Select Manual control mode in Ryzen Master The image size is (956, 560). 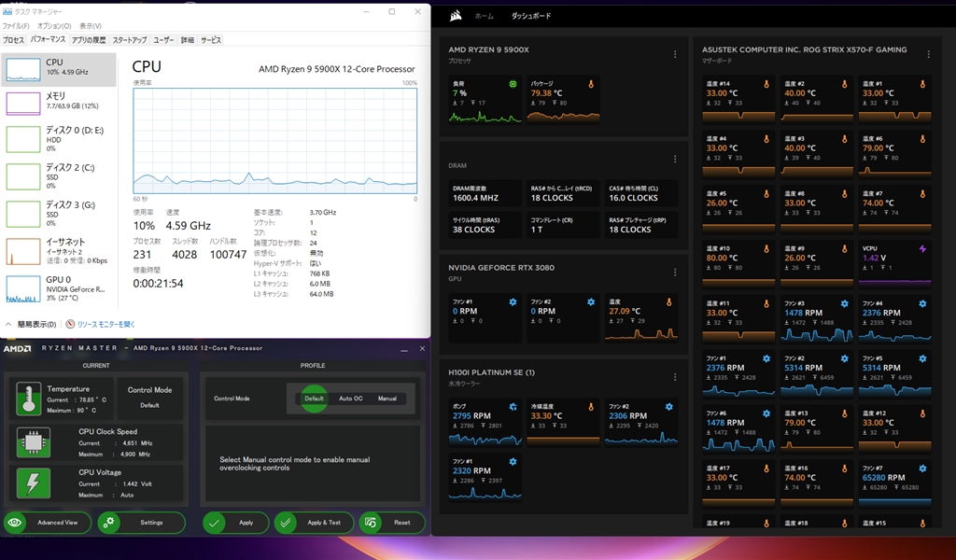tap(387, 399)
